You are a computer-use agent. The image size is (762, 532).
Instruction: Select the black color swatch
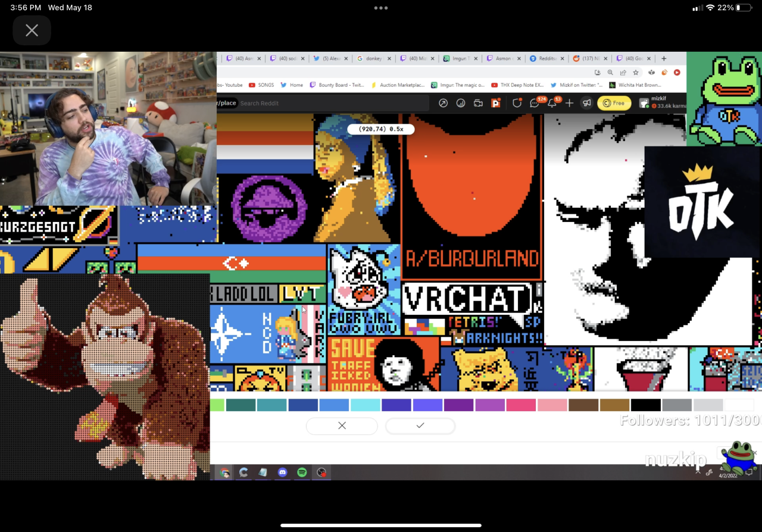click(646, 405)
